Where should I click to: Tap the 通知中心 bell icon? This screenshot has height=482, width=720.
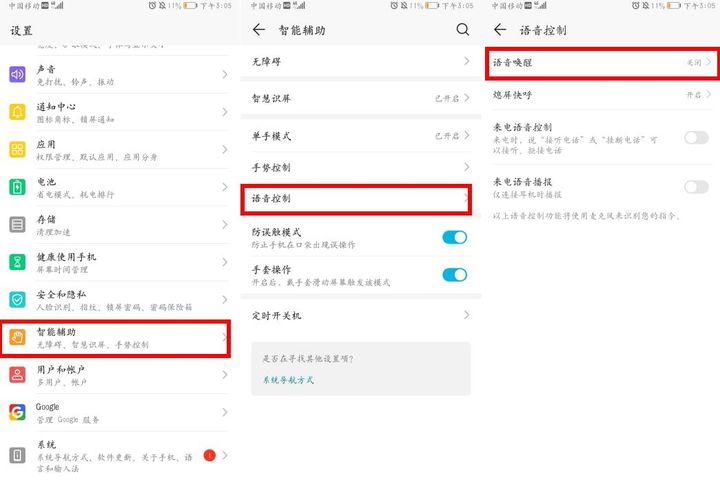(x=17, y=112)
